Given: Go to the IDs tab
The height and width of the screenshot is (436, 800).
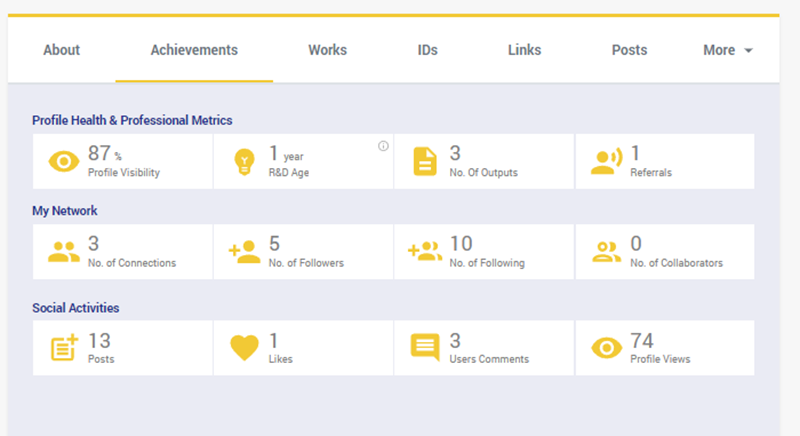Looking at the screenshot, I should click(x=427, y=50).
